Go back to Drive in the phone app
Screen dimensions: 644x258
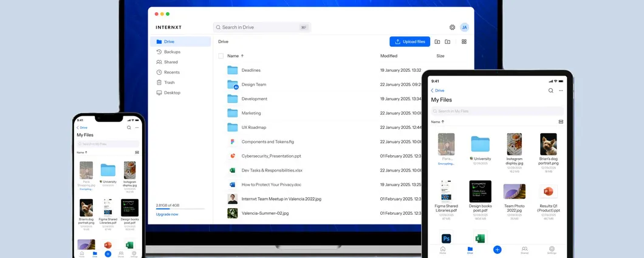click(82, 128)
